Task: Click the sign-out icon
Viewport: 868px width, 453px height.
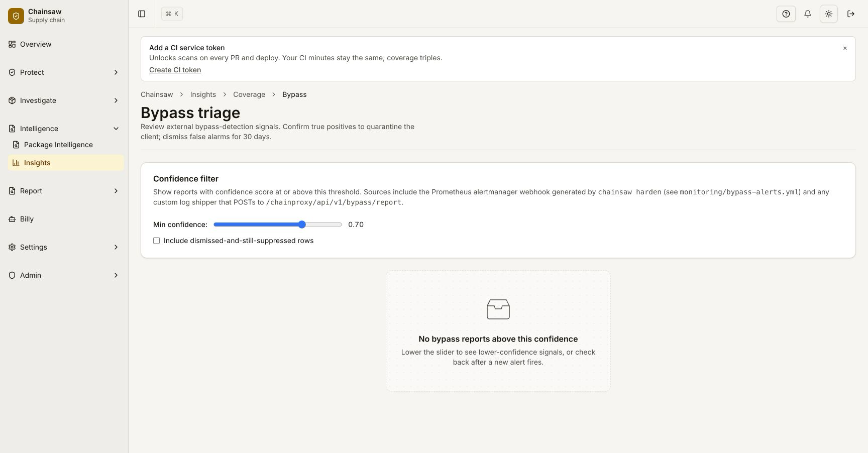Action: coord(851,14)
